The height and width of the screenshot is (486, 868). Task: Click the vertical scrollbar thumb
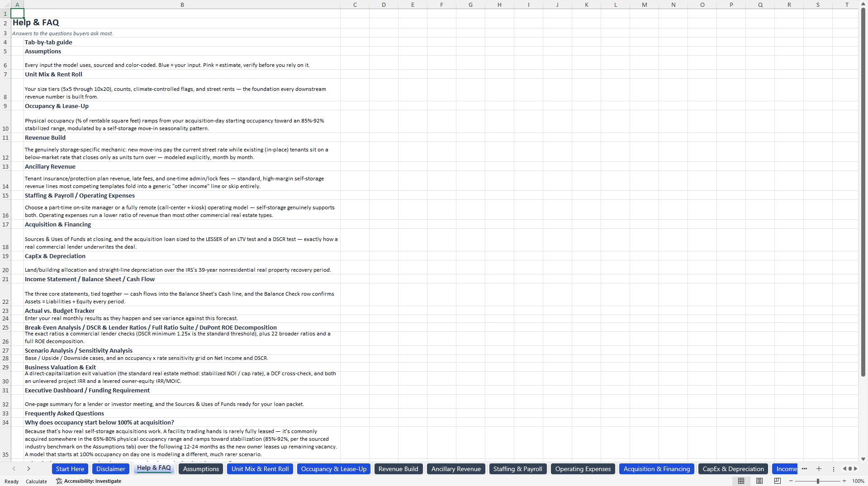coord(863,192)
